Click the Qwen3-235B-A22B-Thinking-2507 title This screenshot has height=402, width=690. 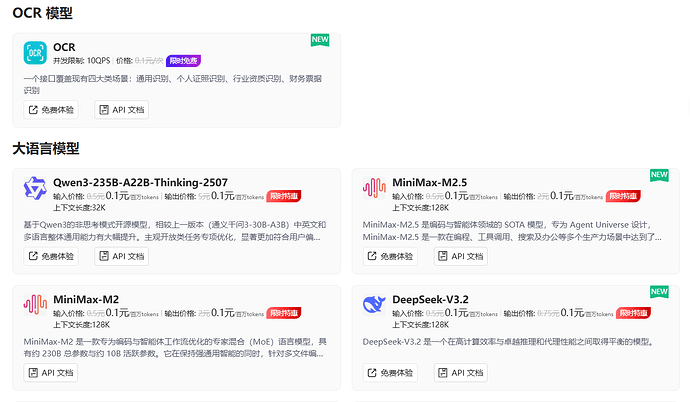click(140, 183)
